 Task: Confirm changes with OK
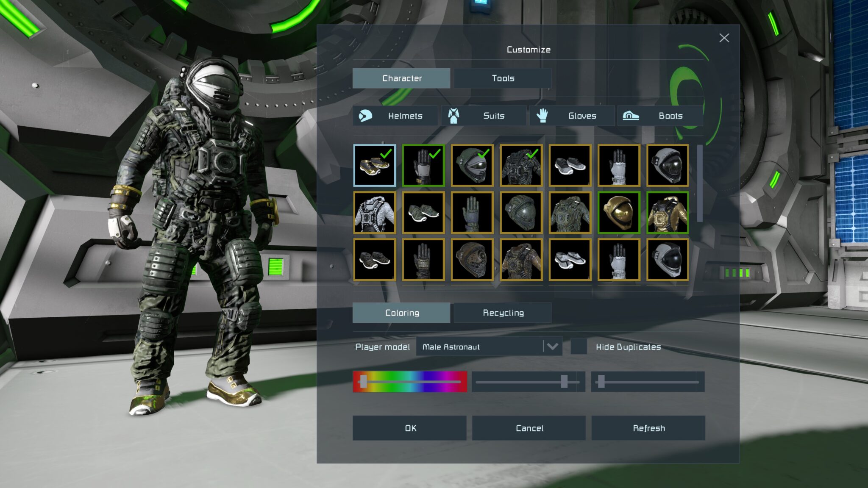(x=409, y=428)
